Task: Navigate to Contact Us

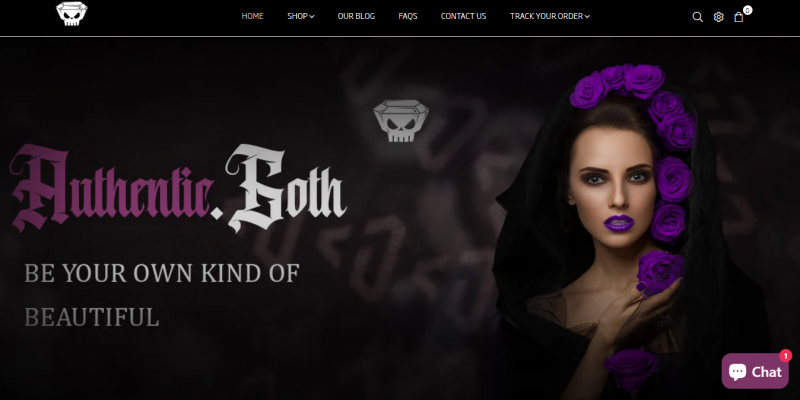Action: [463, 16]
